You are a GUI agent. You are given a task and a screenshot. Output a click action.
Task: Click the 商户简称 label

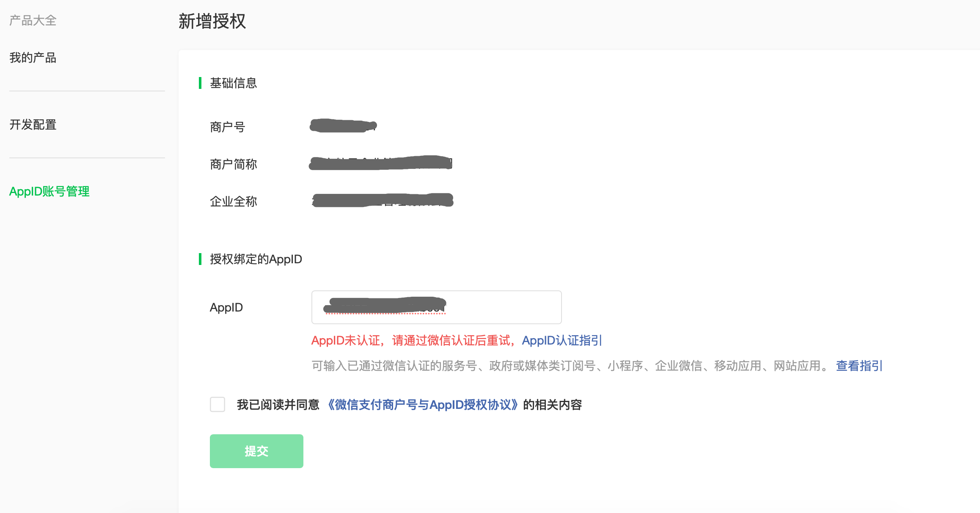(234, 164)
